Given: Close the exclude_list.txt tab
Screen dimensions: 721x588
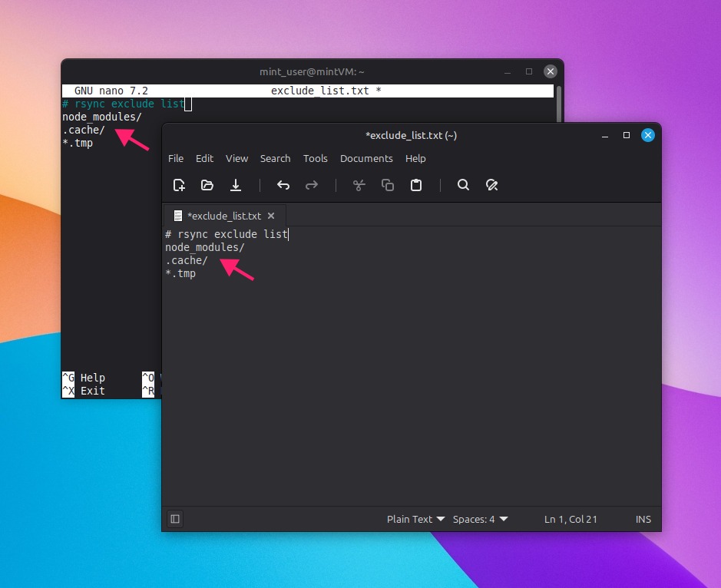Looking at the screenshot, I should click(x=271, y=216).
